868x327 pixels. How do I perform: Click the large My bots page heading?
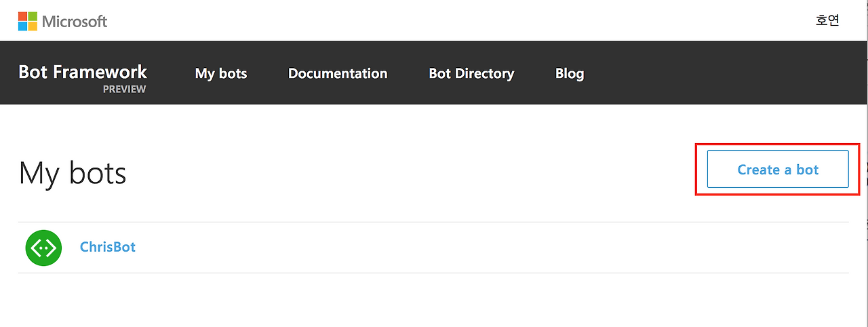tap(73, 173)
